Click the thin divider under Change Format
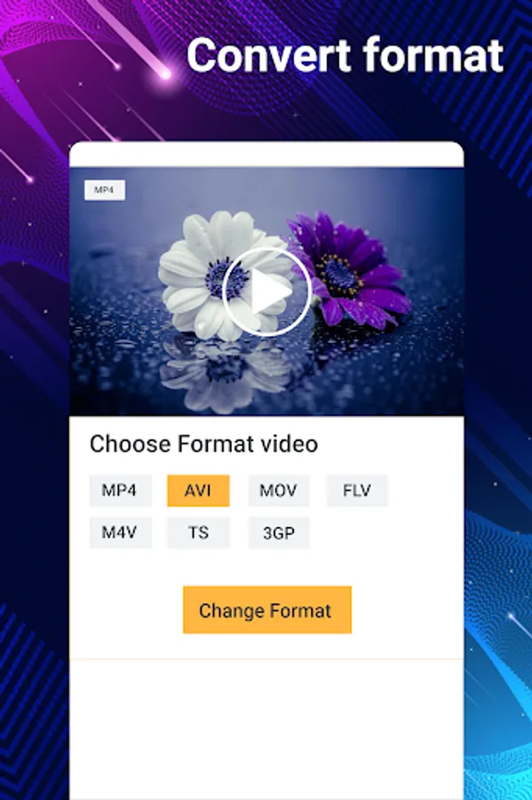532x800 pixels. 266,660
